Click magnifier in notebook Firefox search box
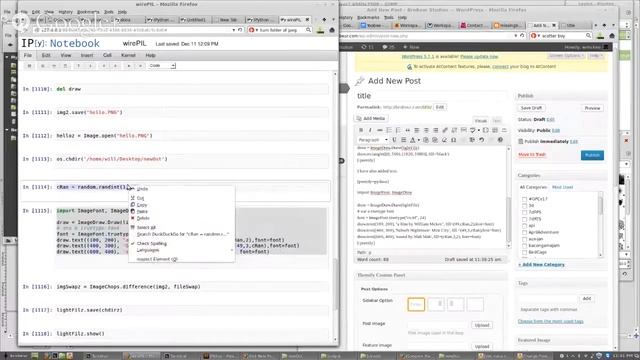 click(x=309, y=30)
